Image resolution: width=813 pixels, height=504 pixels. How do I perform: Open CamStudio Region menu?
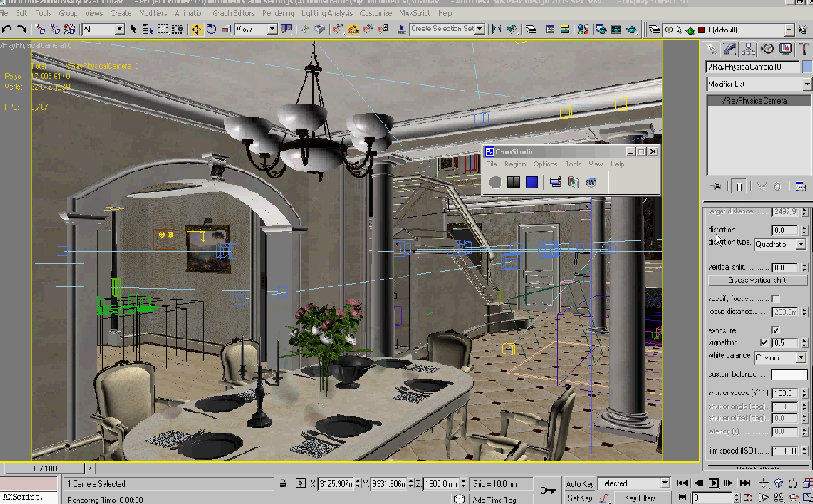coord(514,164)
